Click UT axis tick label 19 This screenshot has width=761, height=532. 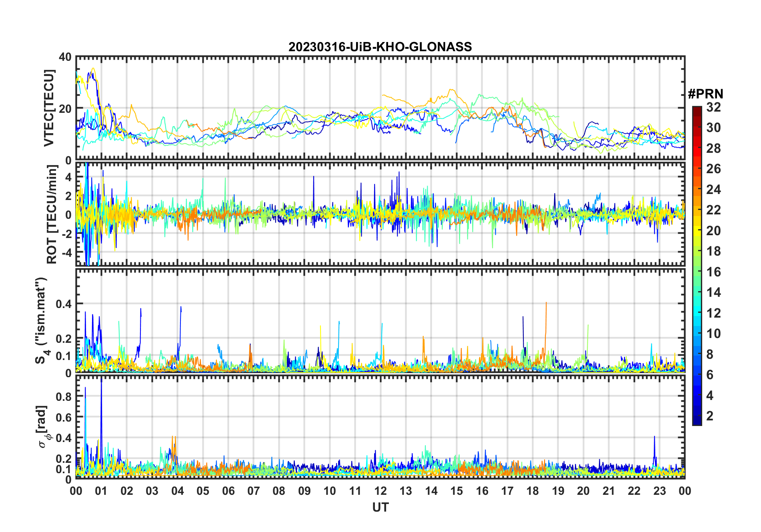[x=558, y=491]
